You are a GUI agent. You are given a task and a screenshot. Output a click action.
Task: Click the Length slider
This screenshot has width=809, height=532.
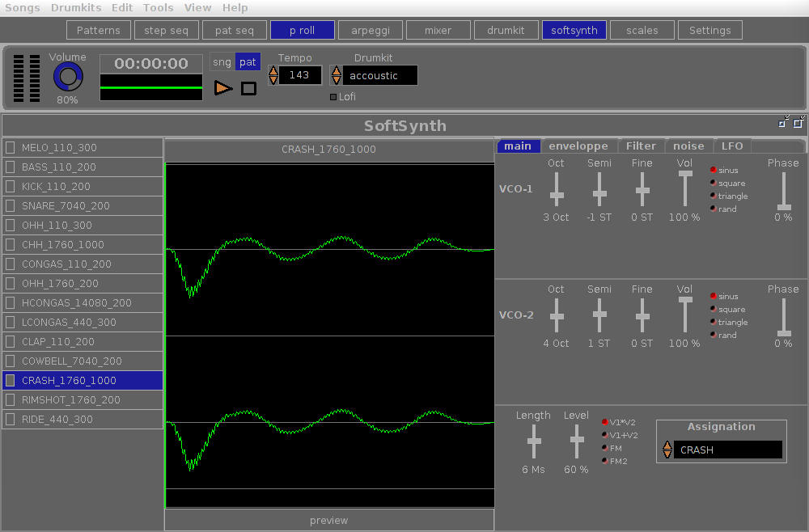click(x=534, y=441)
